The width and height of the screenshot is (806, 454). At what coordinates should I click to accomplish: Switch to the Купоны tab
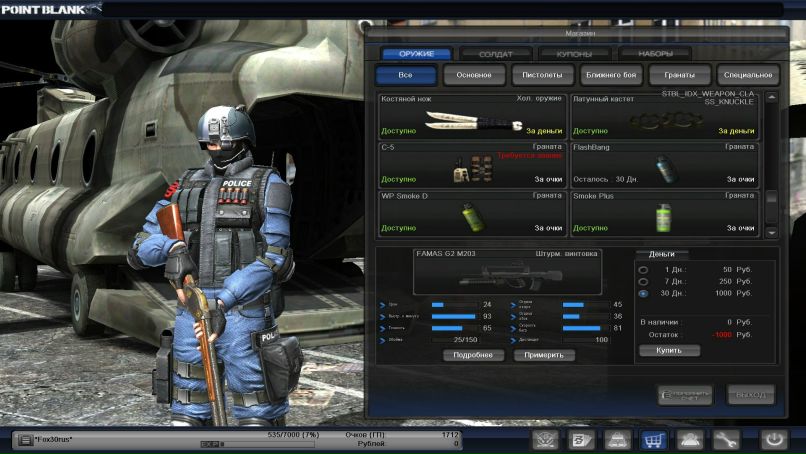tap(574, 53)
